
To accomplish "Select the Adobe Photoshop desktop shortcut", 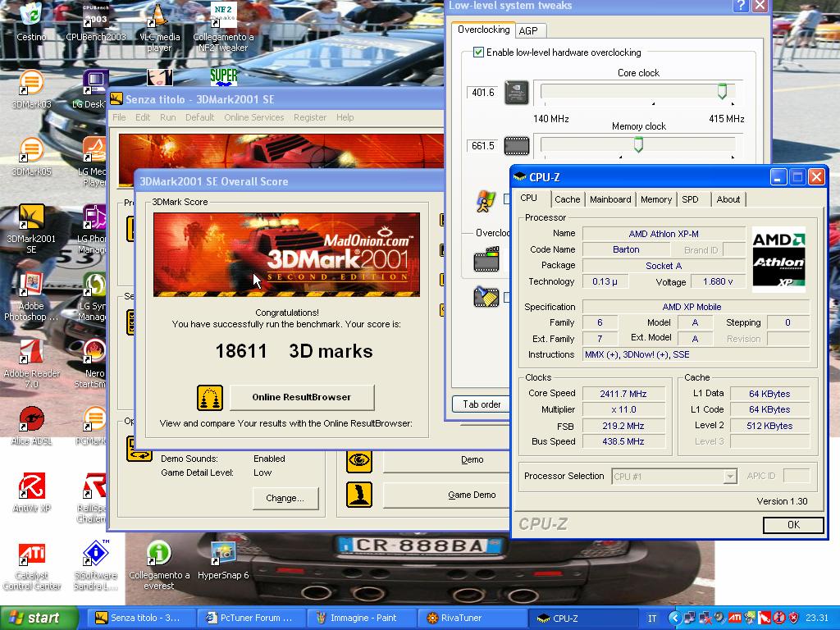I will pos(31,296).
